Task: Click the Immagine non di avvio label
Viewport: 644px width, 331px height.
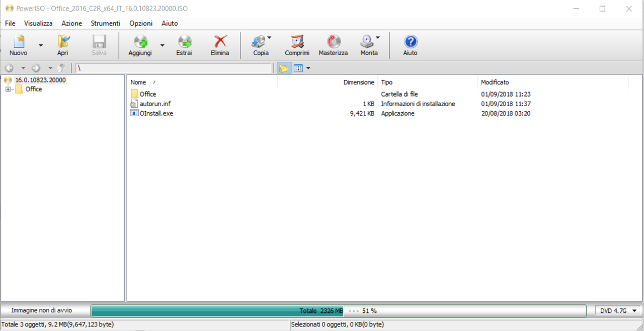Action: (42, 310)
